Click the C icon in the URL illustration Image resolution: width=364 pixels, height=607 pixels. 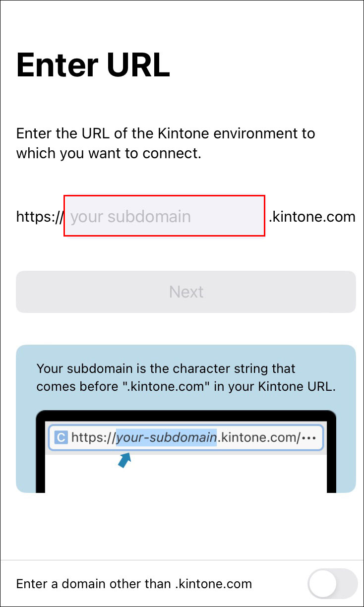[x=60, y=437]
